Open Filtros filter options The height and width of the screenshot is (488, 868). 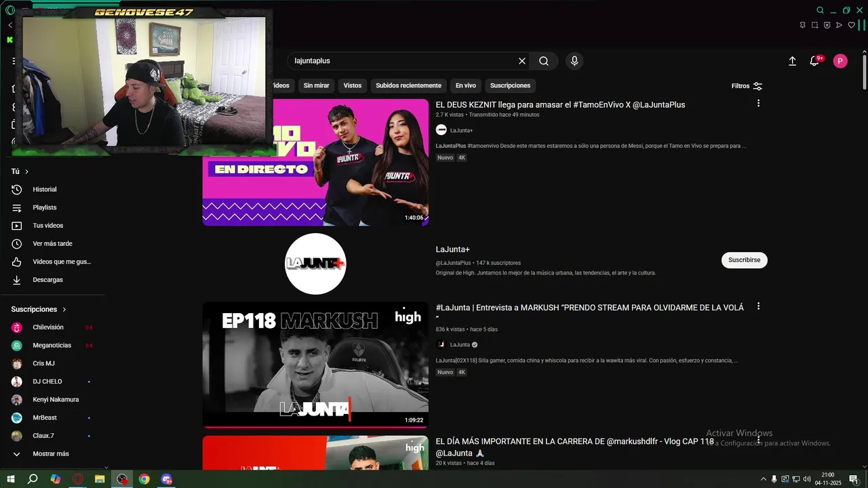[747, 86]
